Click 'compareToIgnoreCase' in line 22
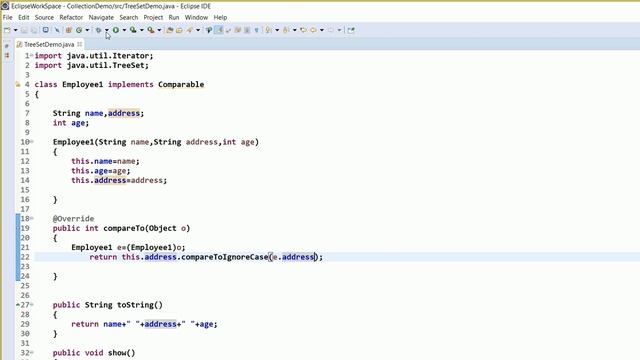This screenshot has height=360, width=640. point(224,257)
